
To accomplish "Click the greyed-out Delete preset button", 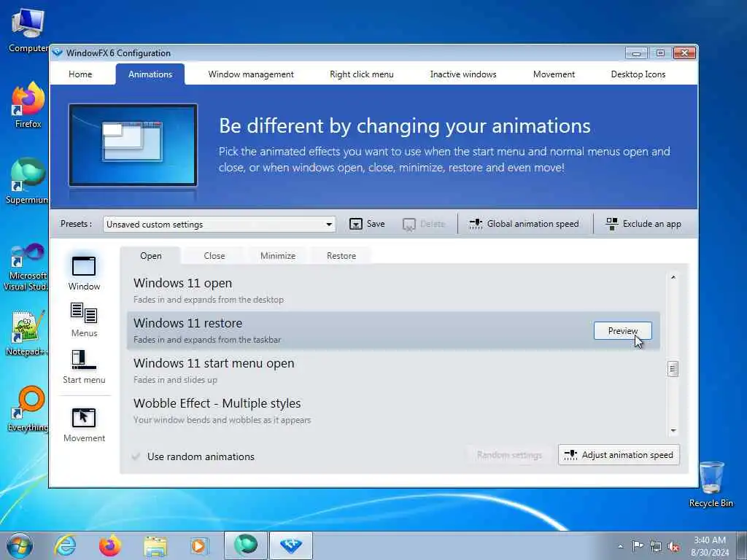I will 424,224.
